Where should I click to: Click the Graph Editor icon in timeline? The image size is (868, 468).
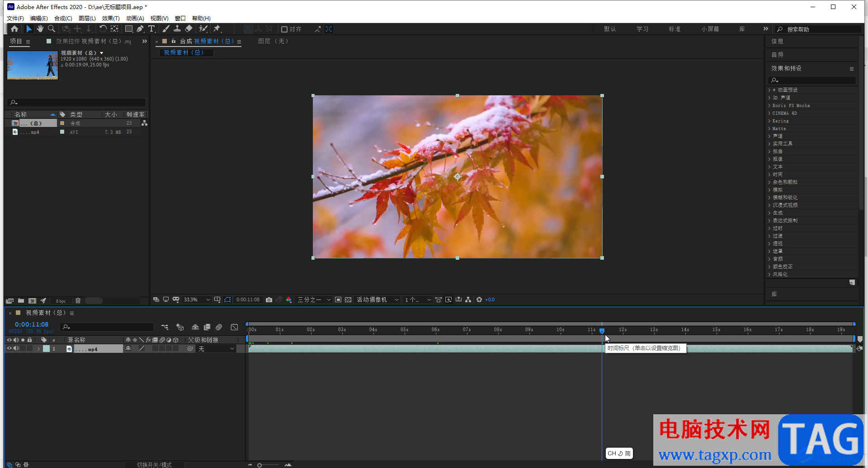coord(234,327)
